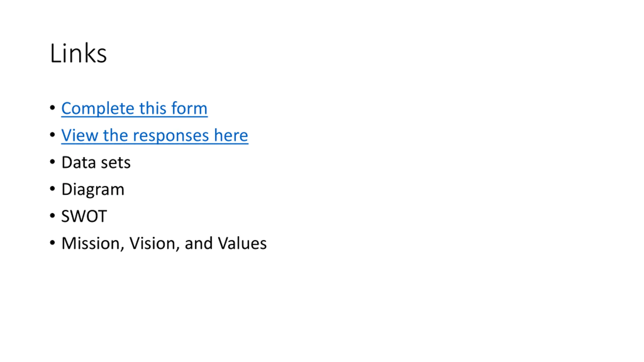This screenshot has width=644, height=362.
Task: Select the "Mission, Vision, and Values" line
Action: point(164,243)
